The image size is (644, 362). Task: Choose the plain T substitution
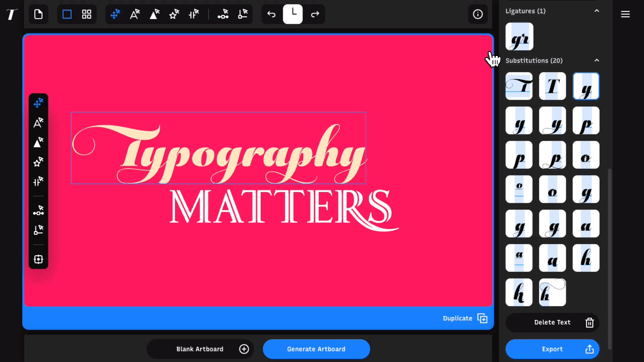[x=552, y=86]
